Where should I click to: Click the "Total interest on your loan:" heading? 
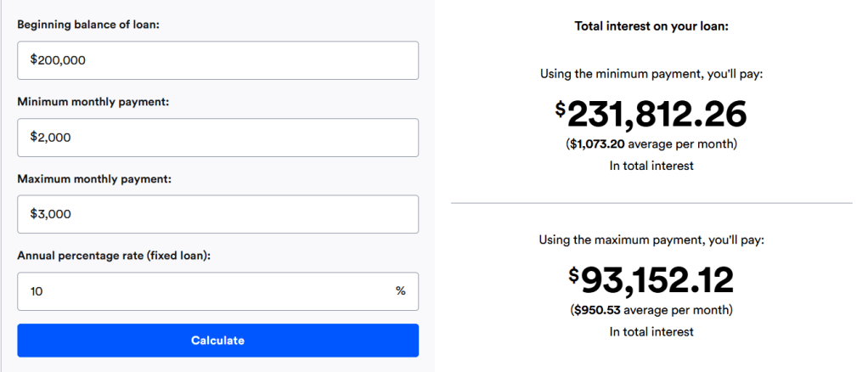651,26
